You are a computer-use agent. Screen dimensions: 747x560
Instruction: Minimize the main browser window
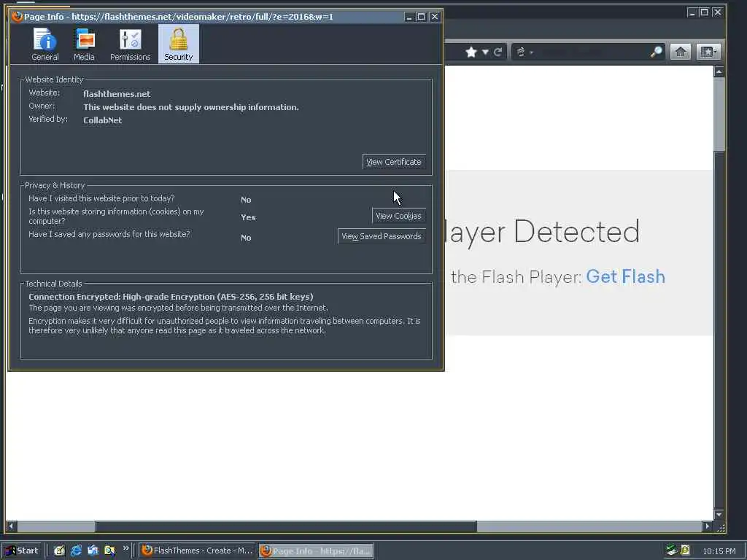pyautogui.click(x=692, y=12)
